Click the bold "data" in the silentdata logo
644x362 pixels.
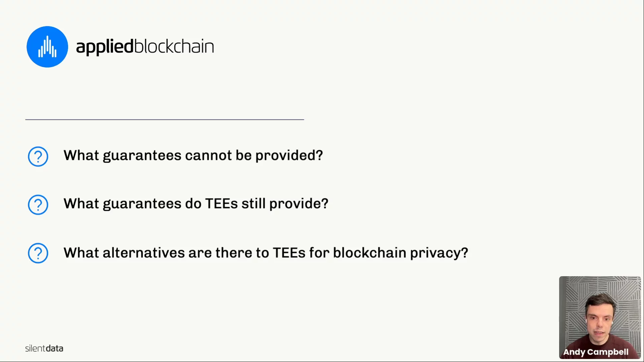(x=54, y=349)
